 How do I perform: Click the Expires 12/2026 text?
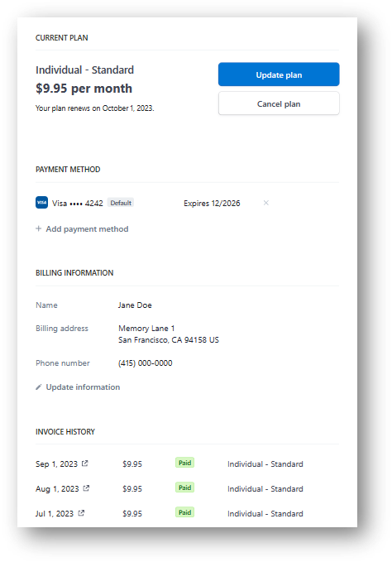pos(212,204)
